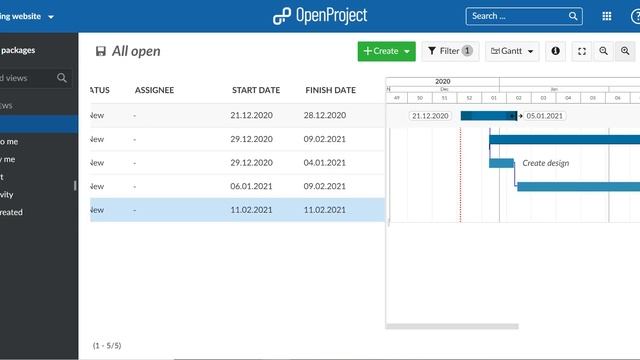Open the Create button dropdown arrow
Viewport: 640px width, 360px height.
point(407,51)
